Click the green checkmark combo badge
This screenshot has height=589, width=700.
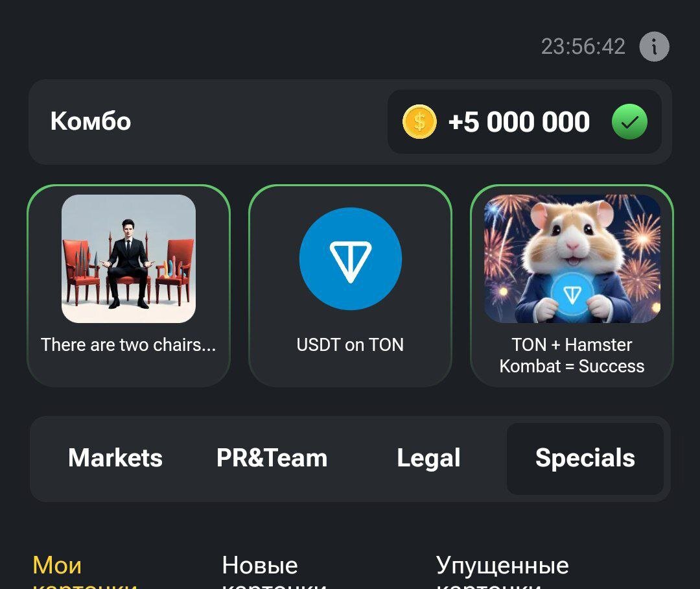[x=629, y=121]
